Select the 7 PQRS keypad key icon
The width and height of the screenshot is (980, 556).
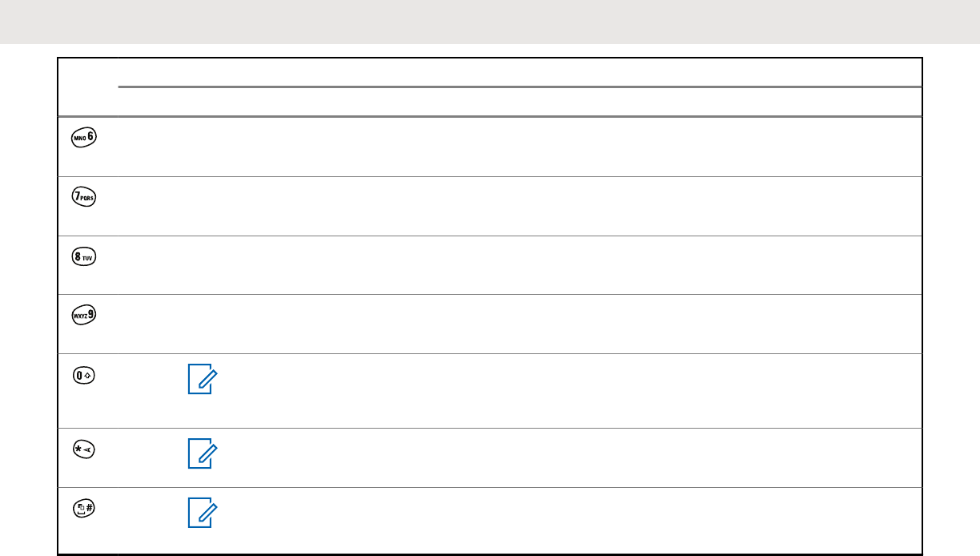(82, 195)
